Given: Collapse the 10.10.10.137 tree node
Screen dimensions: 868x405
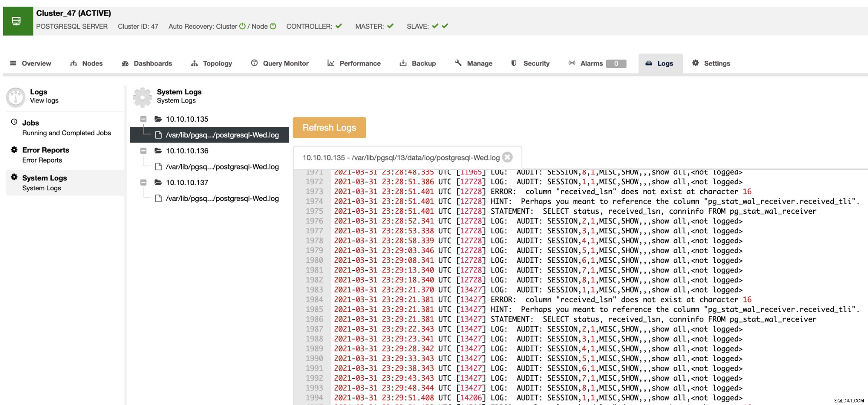Looking at the screenshot, I should point(143,183).
